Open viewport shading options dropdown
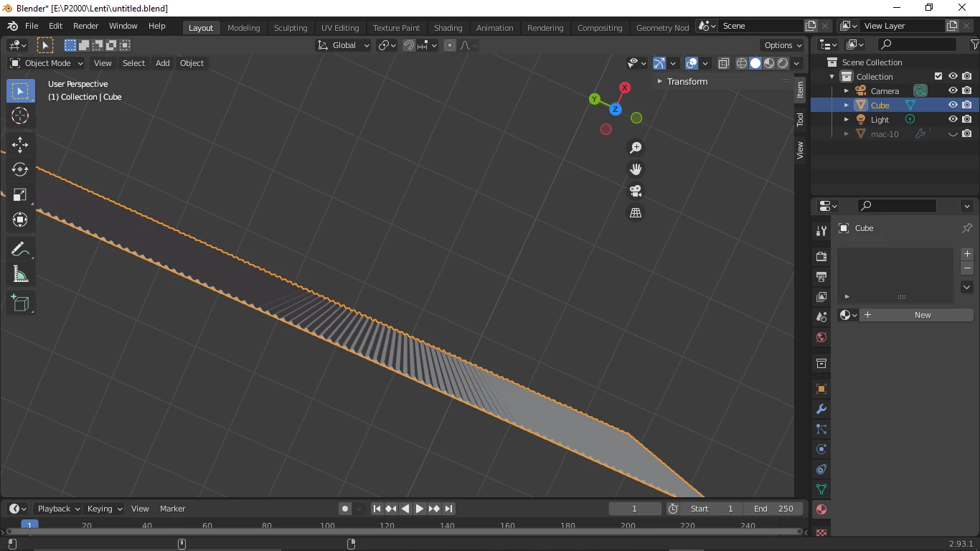 797,63
